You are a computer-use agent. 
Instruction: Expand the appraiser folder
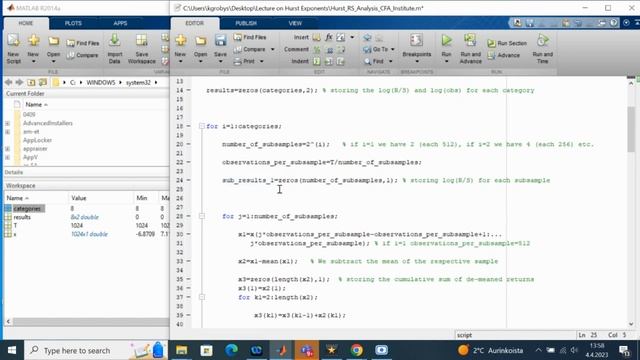coord(7,149)
